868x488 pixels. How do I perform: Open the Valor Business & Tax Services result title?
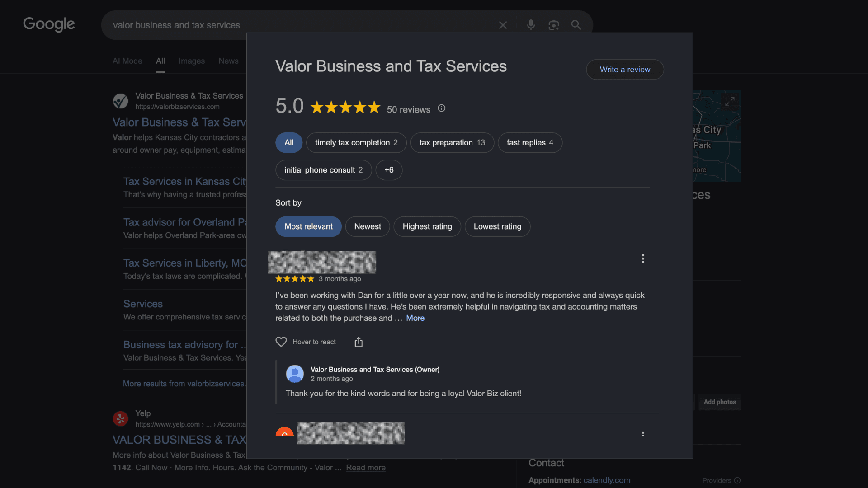click(179, 122)
